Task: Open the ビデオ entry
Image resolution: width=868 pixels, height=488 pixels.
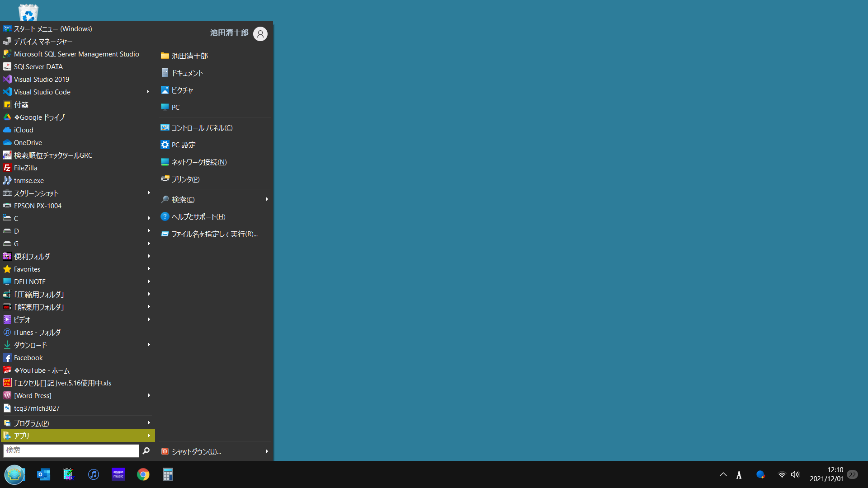Action: [x=78, y=319]
